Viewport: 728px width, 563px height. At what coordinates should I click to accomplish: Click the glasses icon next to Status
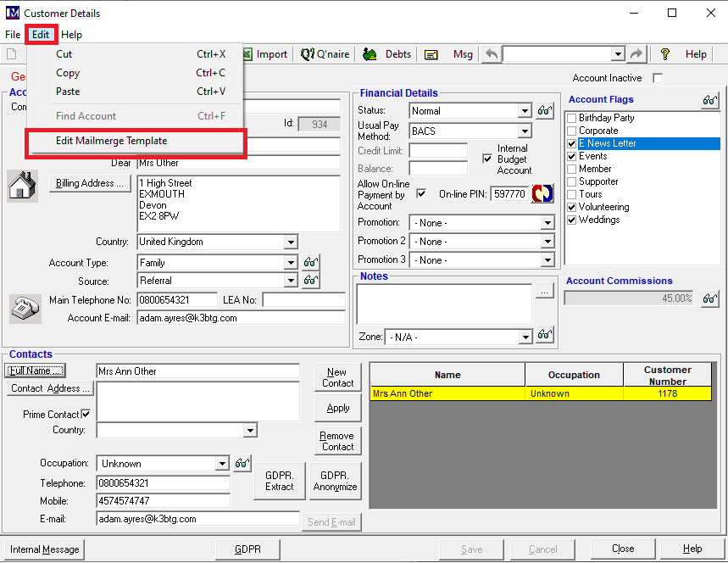(545, 111)
